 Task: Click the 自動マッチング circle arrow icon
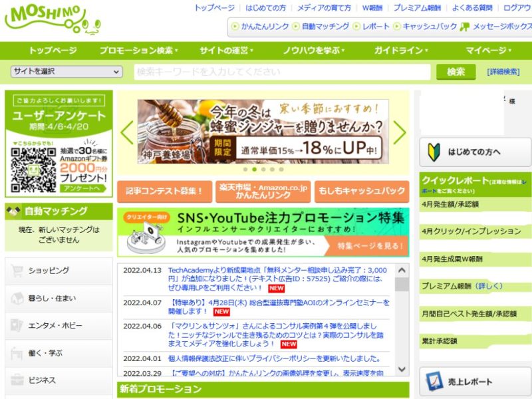tap(296, 26)
